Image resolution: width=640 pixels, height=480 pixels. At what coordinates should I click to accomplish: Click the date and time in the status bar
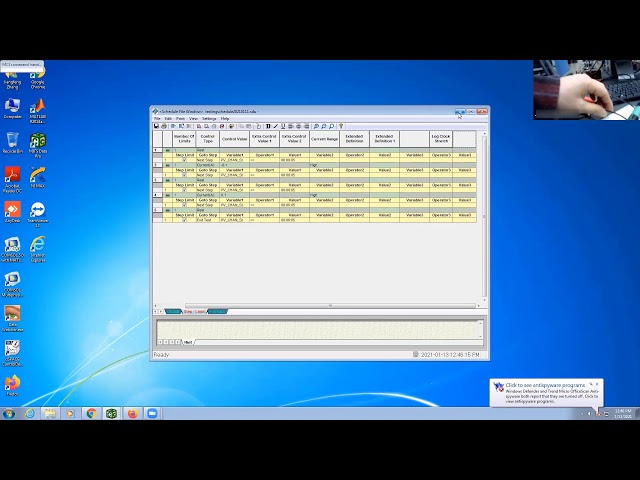point(450,355)
